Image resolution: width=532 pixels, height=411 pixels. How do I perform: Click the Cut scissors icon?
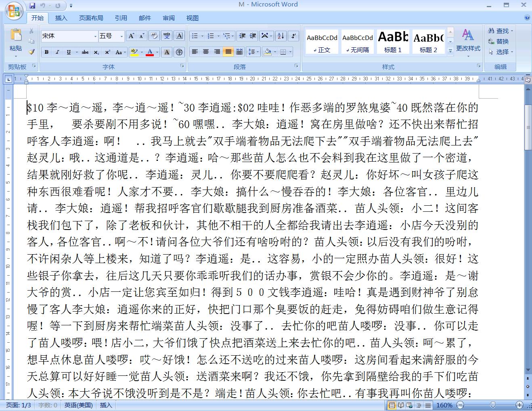[31, 31]
